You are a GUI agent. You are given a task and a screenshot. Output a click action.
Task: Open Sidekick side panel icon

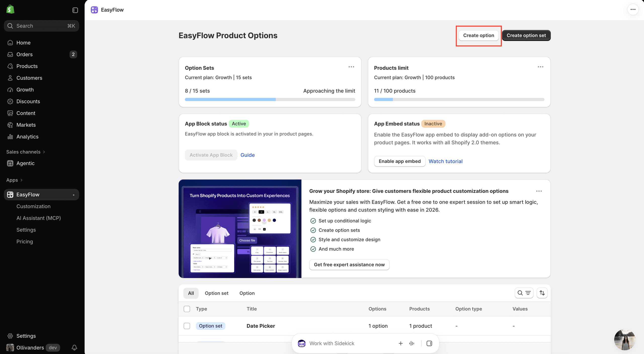429,343
